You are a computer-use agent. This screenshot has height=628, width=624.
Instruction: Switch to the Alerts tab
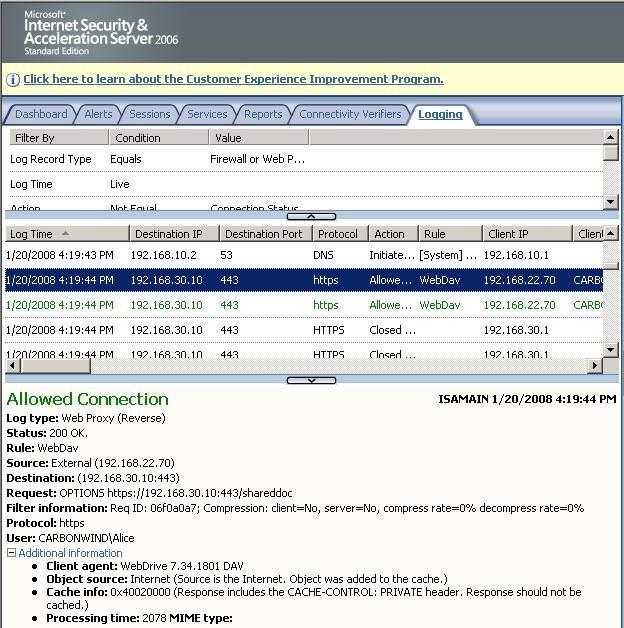tap(98, 114)
